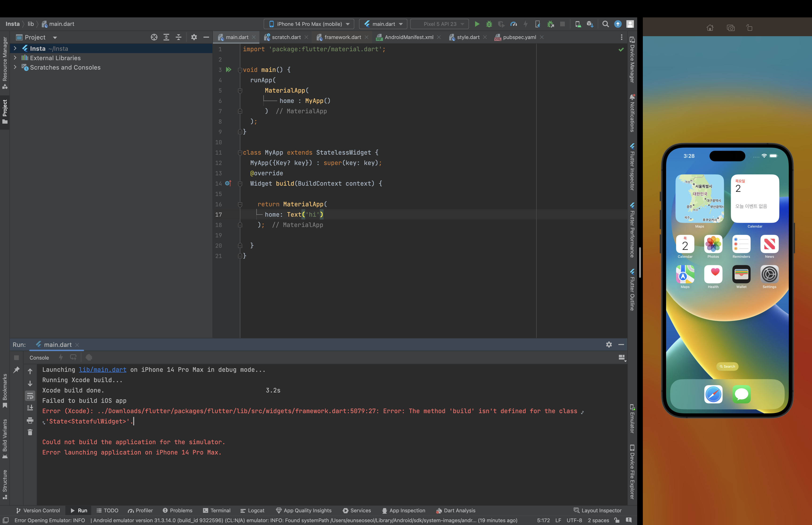Switch to the style.dart editor tab
The width and height of the screenshot is (812, 525).
468,37
